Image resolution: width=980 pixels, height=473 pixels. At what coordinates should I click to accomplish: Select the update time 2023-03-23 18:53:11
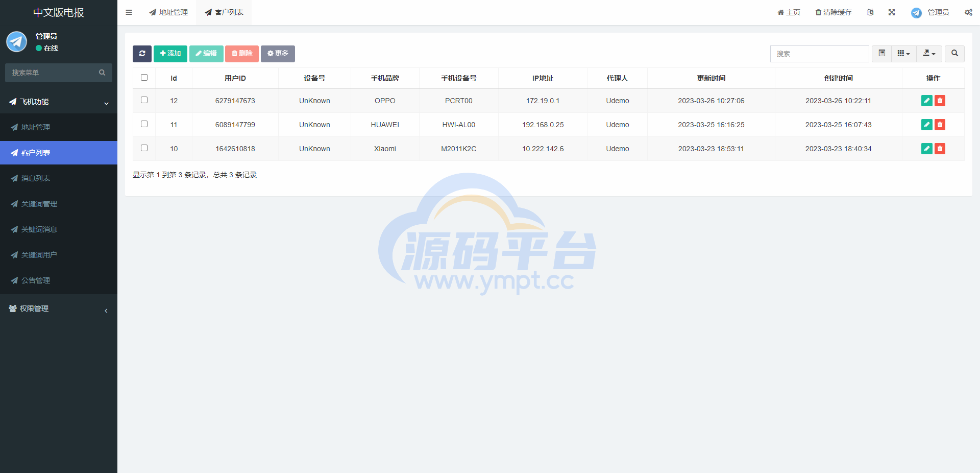coord(711,149)
